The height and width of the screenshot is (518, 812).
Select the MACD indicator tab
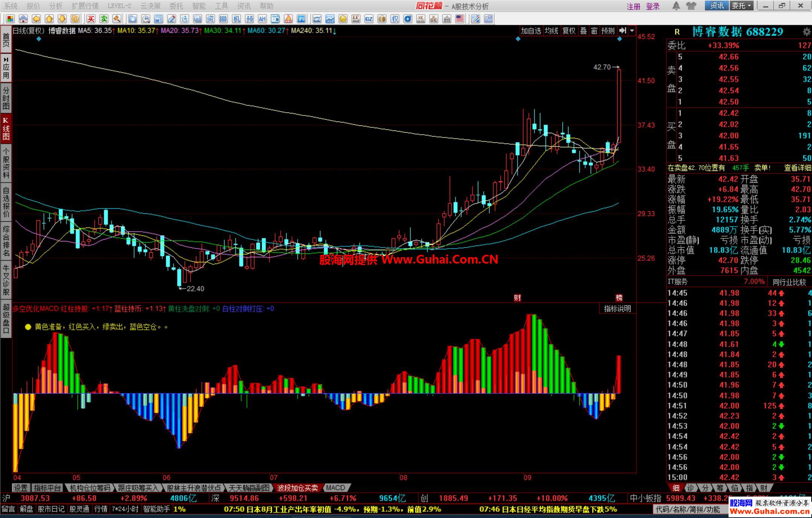tap(336, 488)
